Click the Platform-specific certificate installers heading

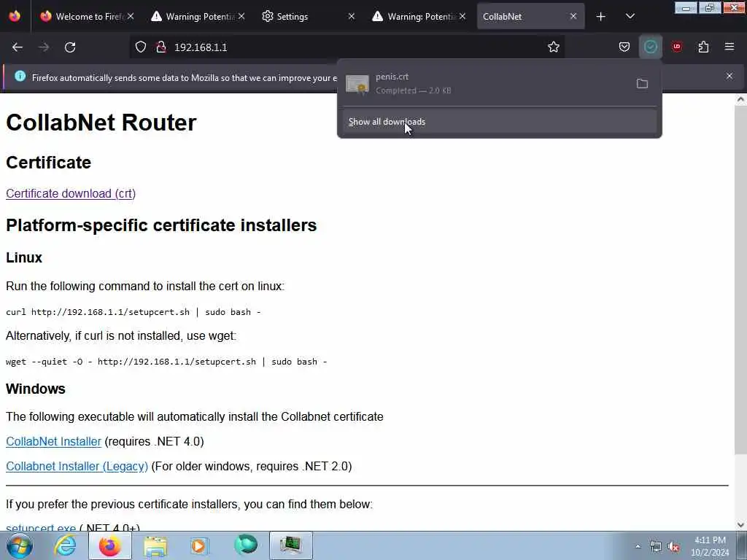tap(161, 225)
